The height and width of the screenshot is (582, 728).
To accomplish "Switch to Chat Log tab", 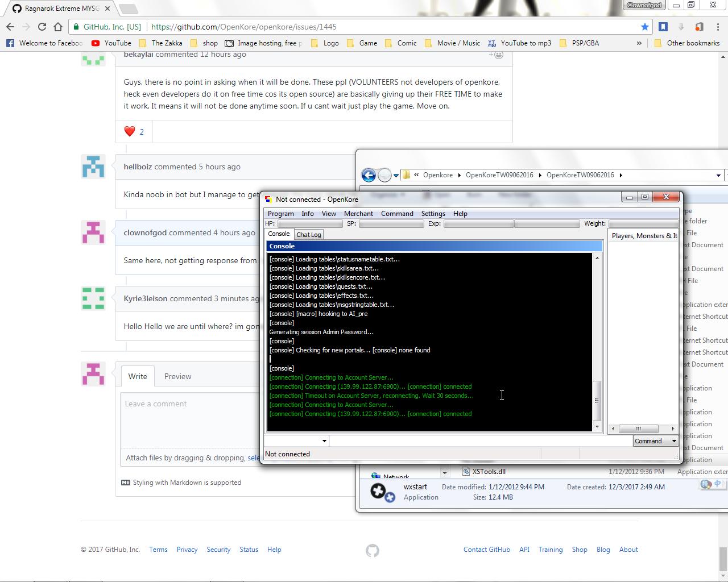I will (x=309, y=235).
